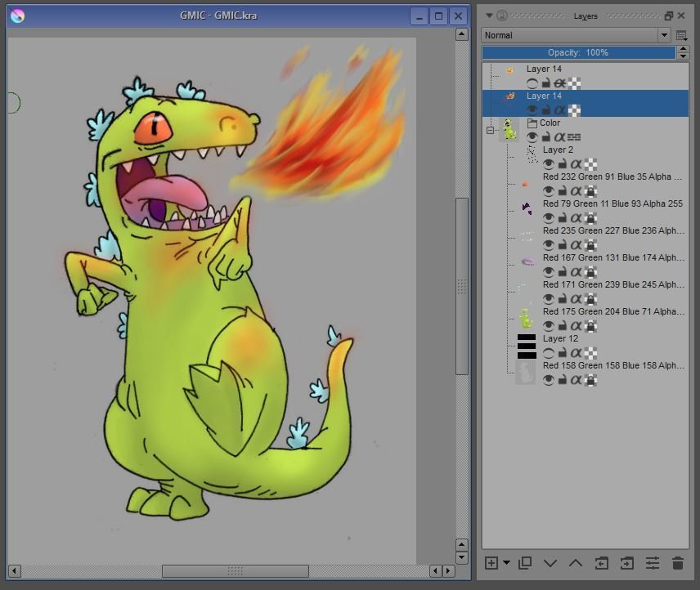
Task: Move selected layer up in stack
Action: pos(576,563)
